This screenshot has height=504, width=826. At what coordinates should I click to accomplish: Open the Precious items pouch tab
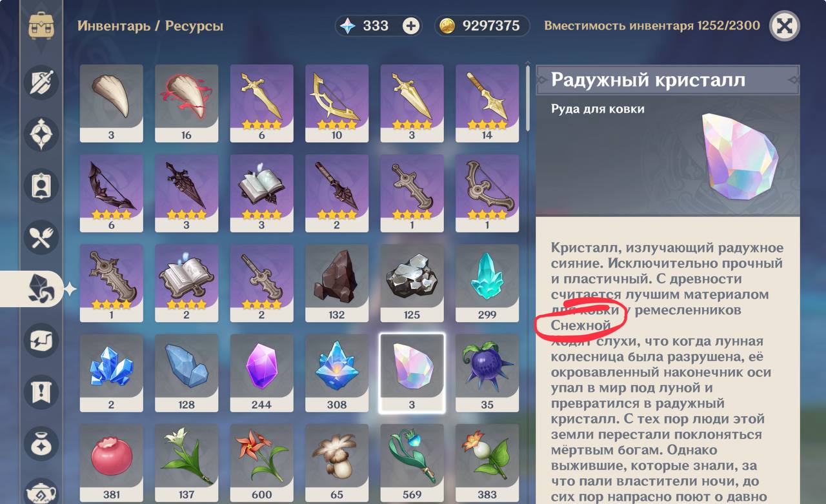click(41, 443)
